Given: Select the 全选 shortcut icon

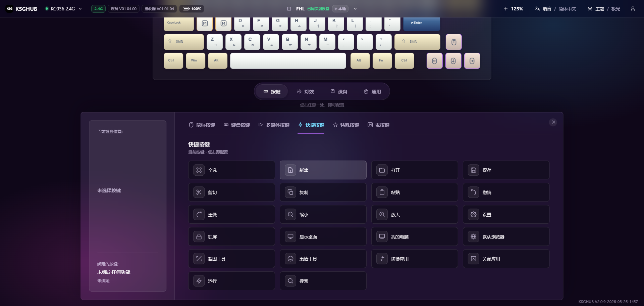Looking at the screenshot, I should (199, 170).
